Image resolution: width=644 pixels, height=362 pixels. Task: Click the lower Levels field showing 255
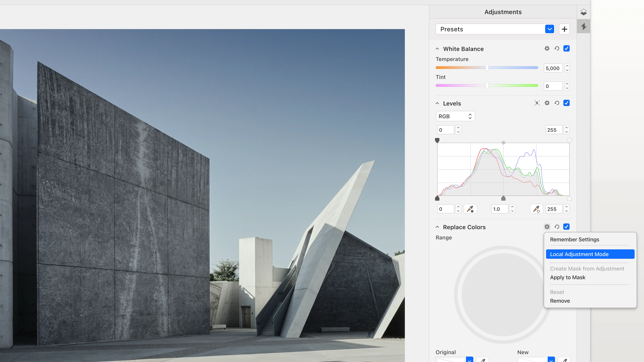pos(554,209)
